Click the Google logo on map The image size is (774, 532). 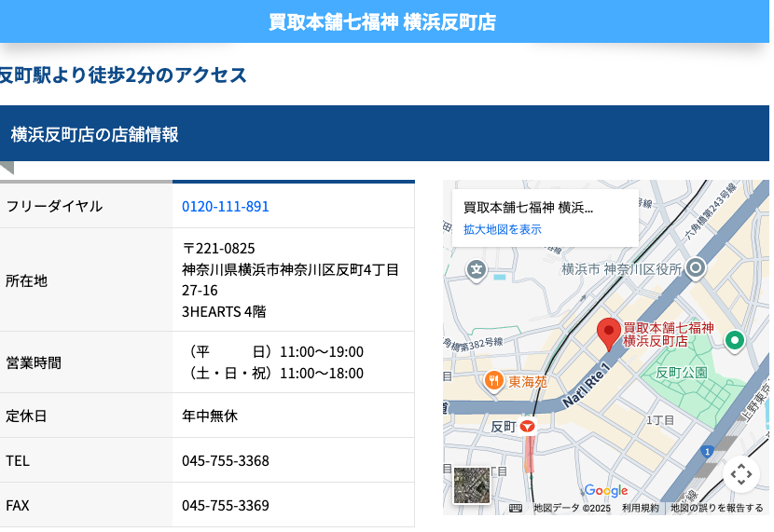[605, 490]
